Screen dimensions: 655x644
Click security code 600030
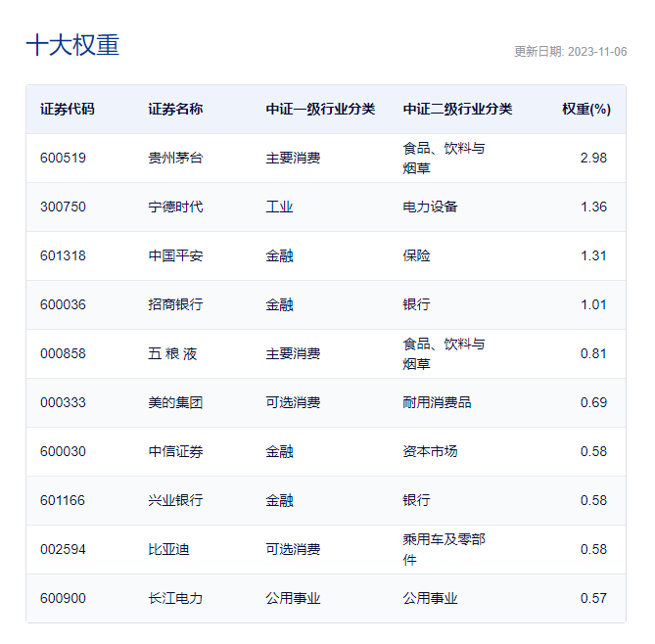(x=63, y=451)
